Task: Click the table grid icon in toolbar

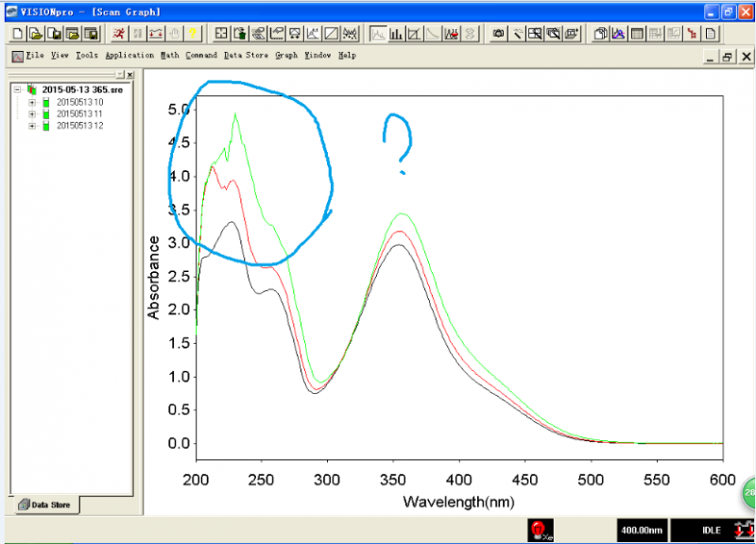Action: pos(637,33)
